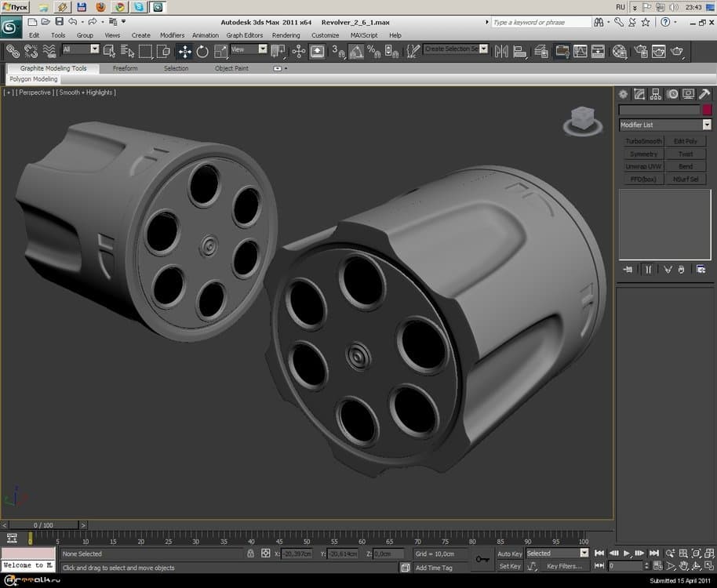Toggle the Auto Key mode
717x588 pixels.
click(509, 554)
